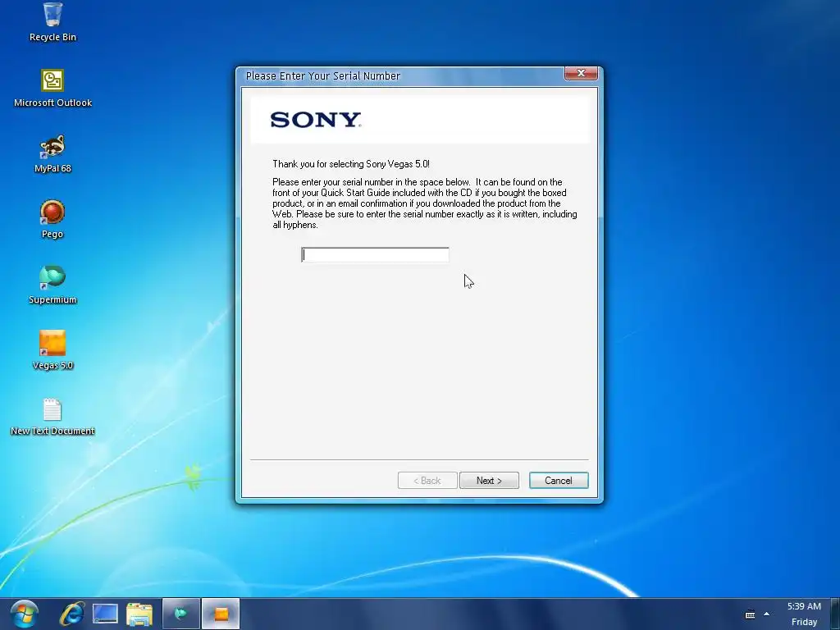Launch Internet Explorer from the taskbar
Viewport: 840px width, 630px height.
tap(72, 614)
